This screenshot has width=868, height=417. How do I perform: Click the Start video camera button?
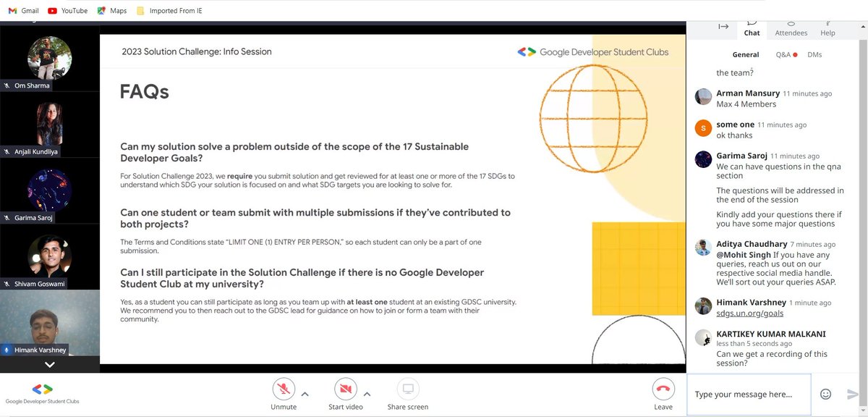346,389
